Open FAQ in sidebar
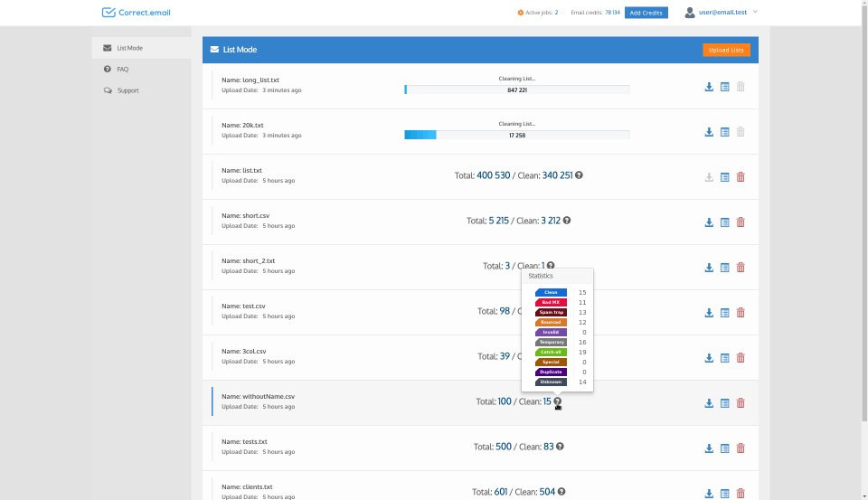This screenshot has height=500, width=868. [x=142, y=70]
